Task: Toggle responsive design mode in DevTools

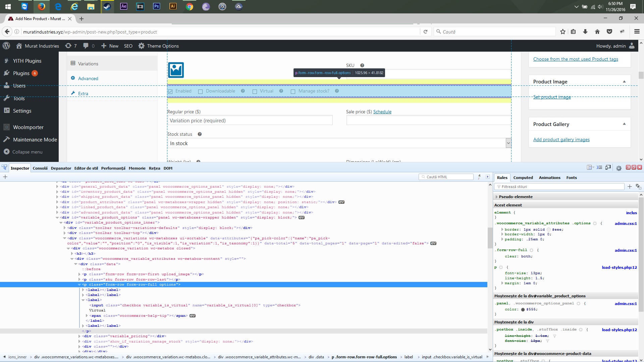Action: [x=608, y=168]
